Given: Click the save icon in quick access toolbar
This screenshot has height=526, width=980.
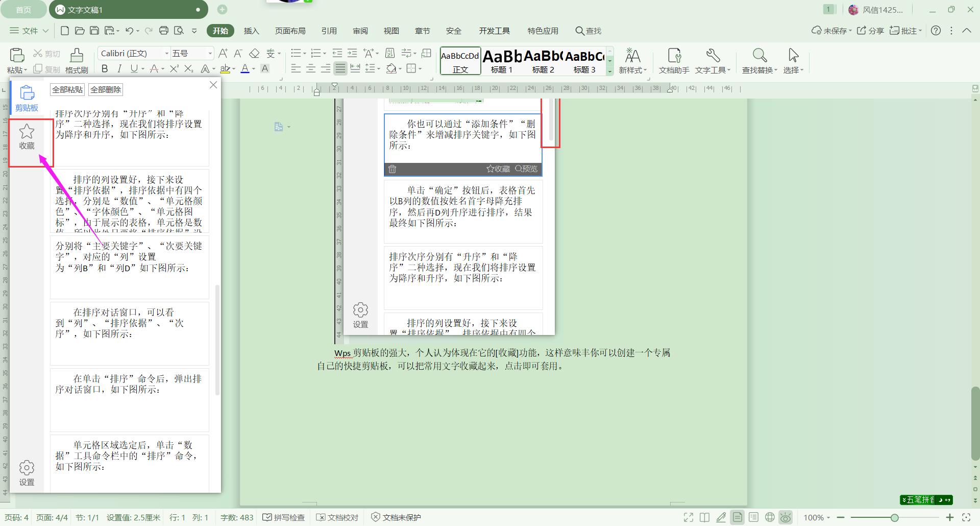Looking at the screenshot, I should coord(94,31).
